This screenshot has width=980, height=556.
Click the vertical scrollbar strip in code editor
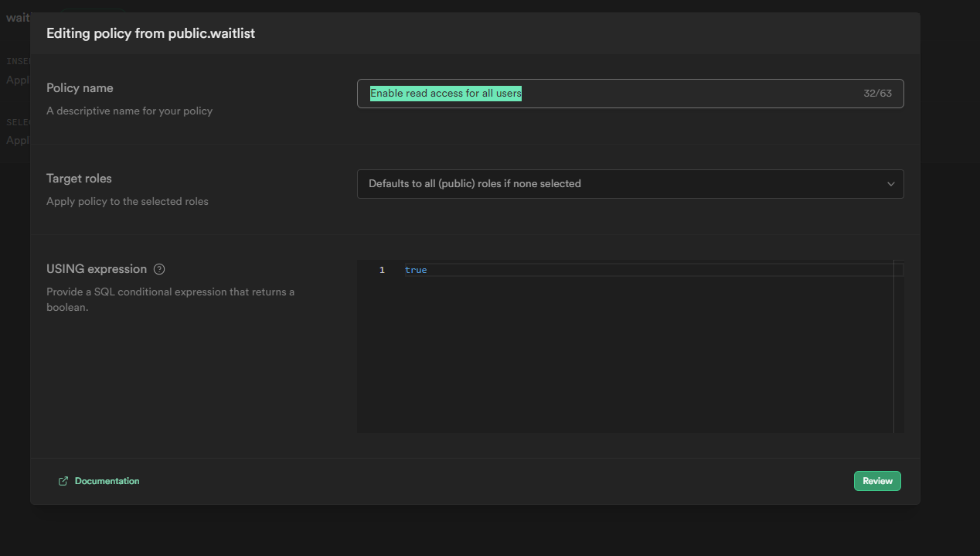coord(898,348)
